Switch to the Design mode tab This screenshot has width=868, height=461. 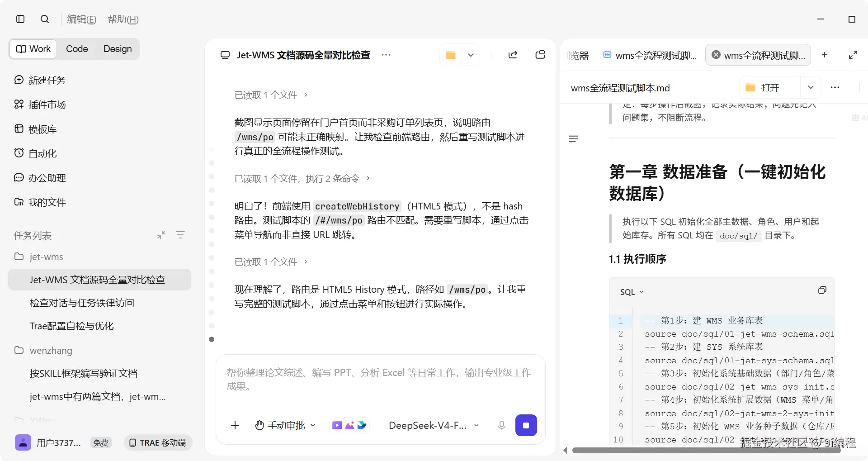click(118, 49)
